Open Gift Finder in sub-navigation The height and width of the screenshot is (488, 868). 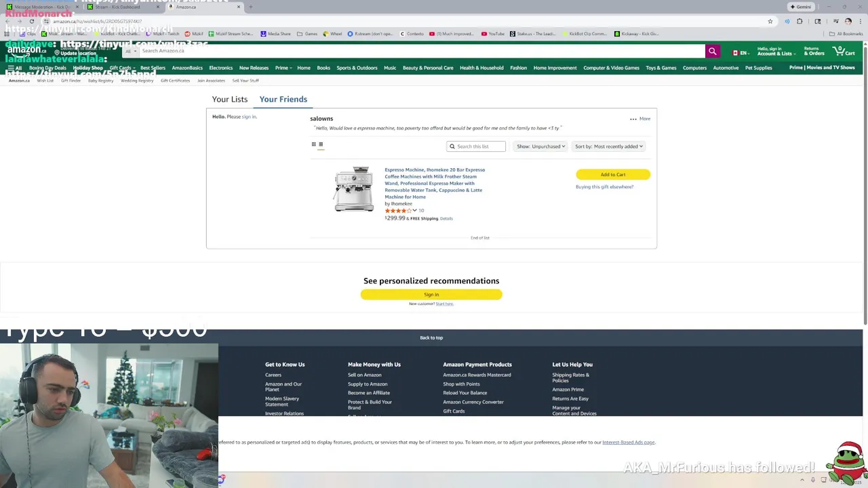pos(71,81)
